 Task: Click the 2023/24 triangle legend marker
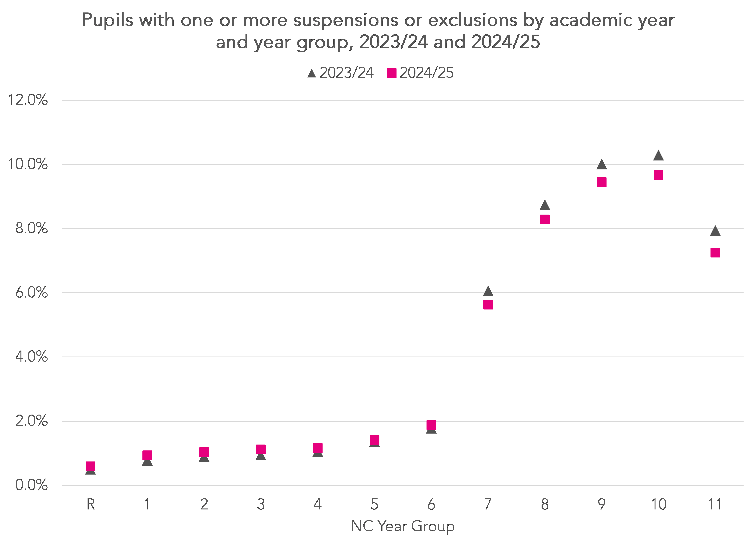pos(311,73)
